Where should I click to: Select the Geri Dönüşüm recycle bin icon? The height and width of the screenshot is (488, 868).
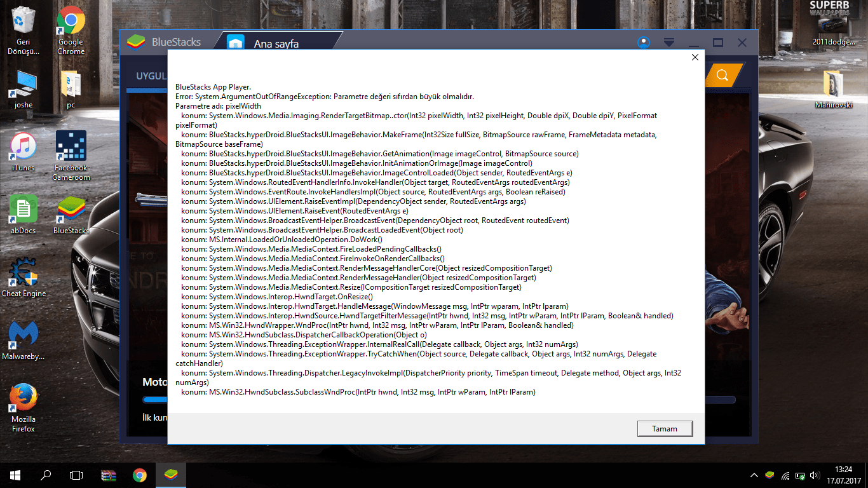[24, 30]
